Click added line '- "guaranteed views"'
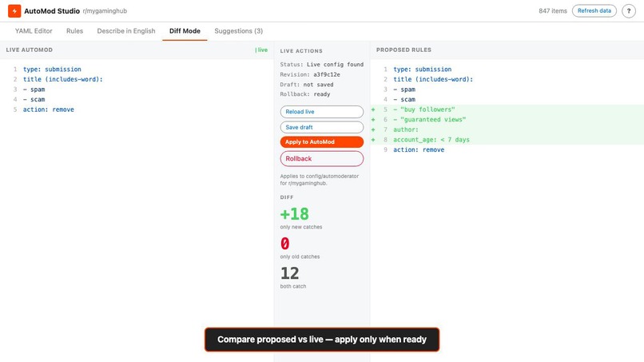This screenshot has height=362, width=644. point(429,120)
